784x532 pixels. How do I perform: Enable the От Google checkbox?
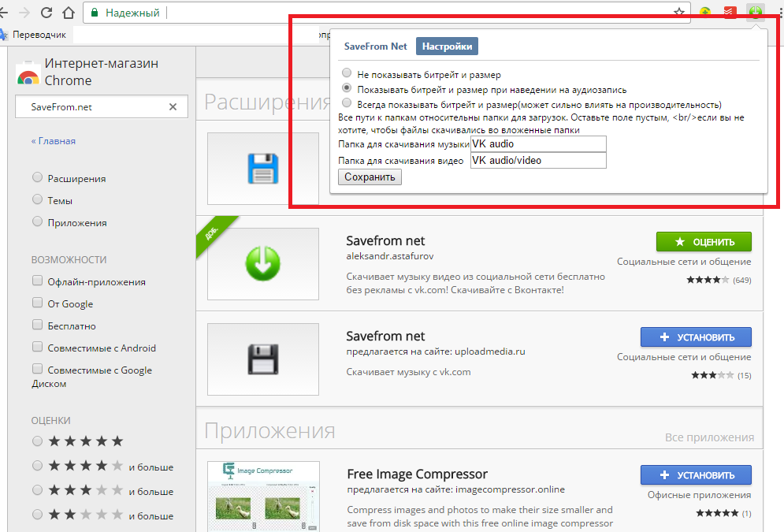(37, 303)
